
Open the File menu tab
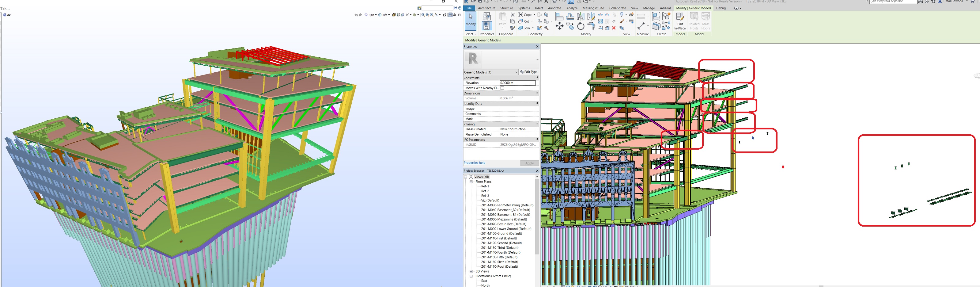(469, 8)
